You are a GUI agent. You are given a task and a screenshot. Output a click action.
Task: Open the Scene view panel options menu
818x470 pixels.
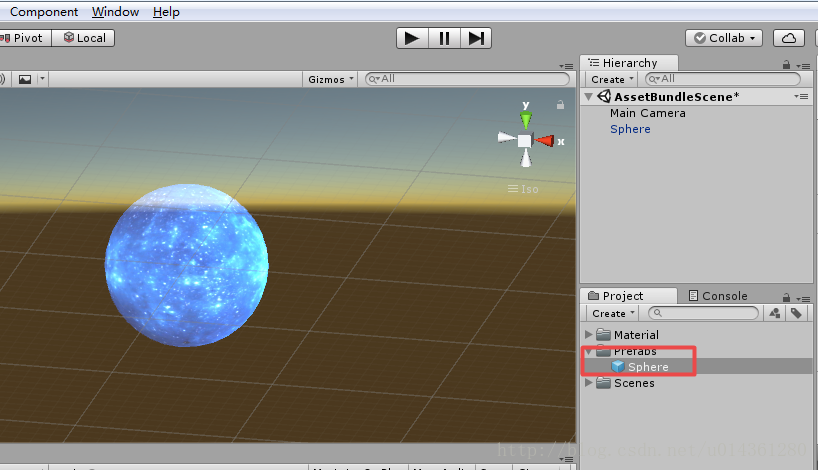[x=566, y=66]
